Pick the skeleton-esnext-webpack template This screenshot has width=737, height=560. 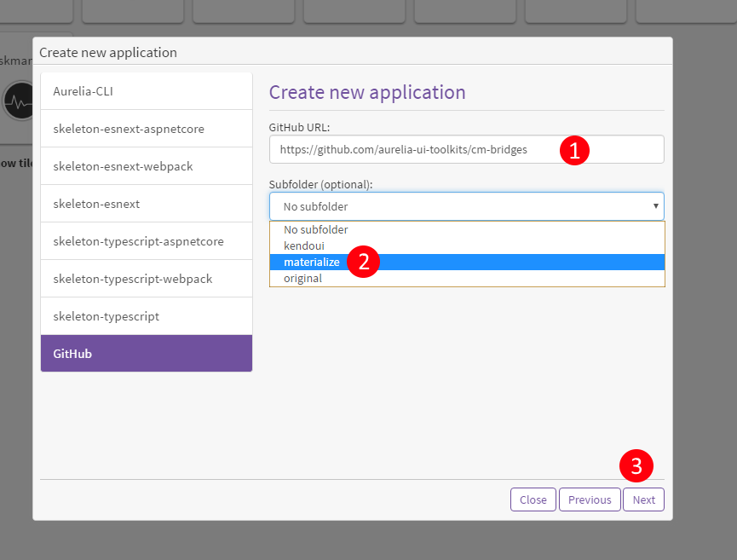146,166
